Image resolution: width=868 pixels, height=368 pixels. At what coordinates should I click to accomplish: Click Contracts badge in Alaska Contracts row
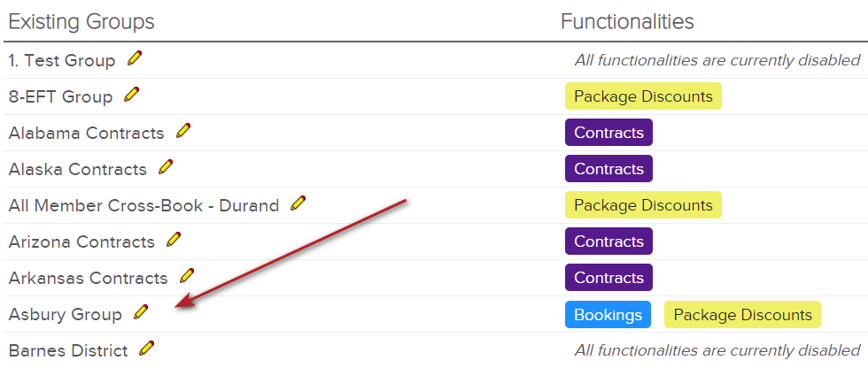pyautogui.click(x=609, y=169)
